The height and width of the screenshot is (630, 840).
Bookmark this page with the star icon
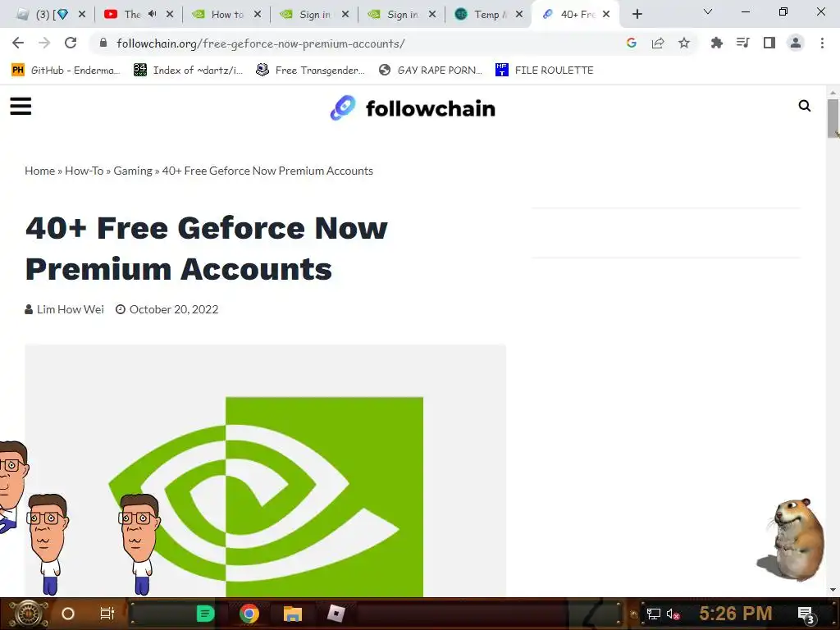click(x=684, y=43)
